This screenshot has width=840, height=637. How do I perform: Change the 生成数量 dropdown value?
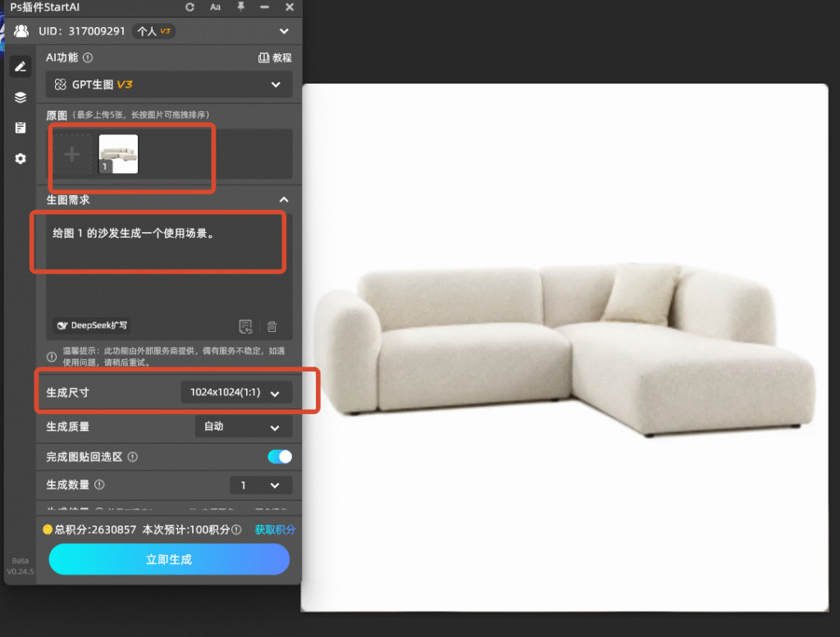coord(261,485)
